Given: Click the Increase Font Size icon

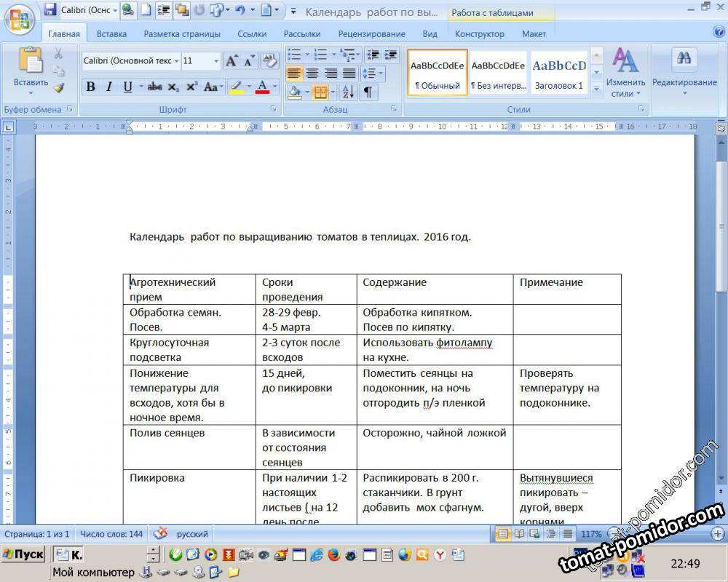Looking at the screenshot, I should click(231, 60).
